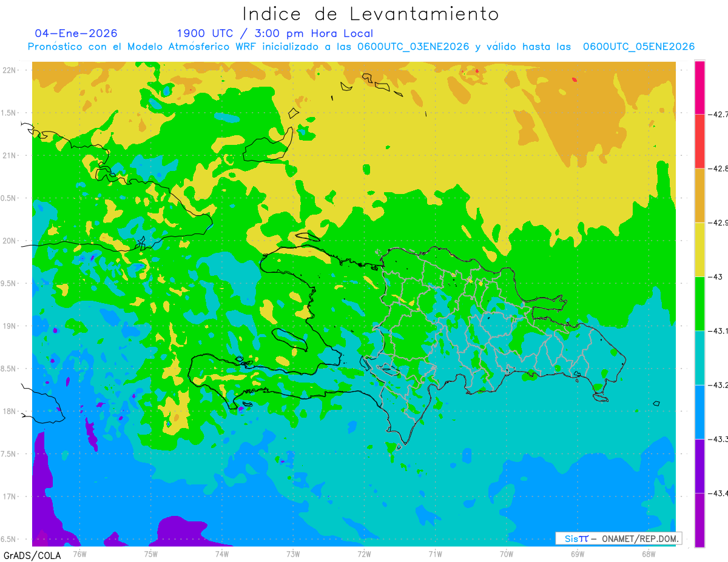Click the 'GrADS/COLA' label

coord(32,555)
